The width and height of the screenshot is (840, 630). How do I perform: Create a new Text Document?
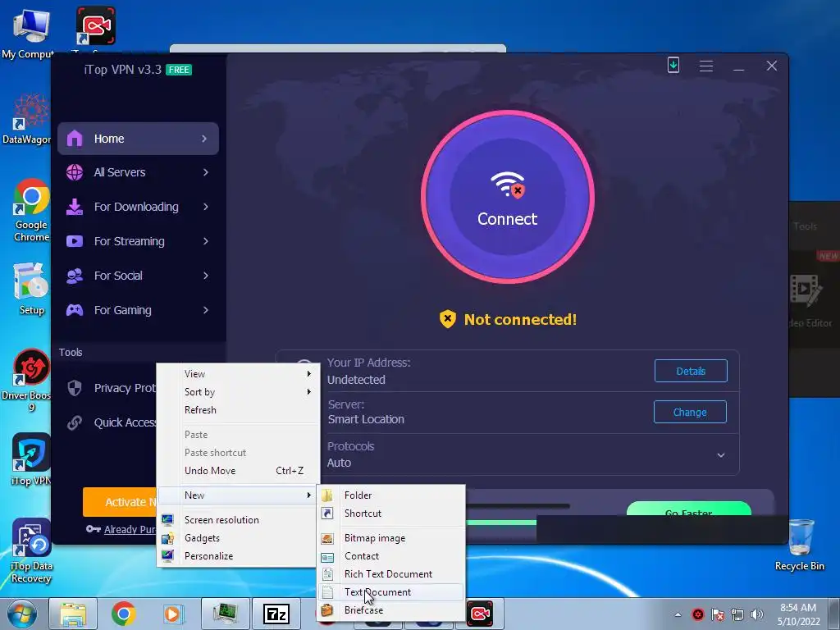pos(391,592)
